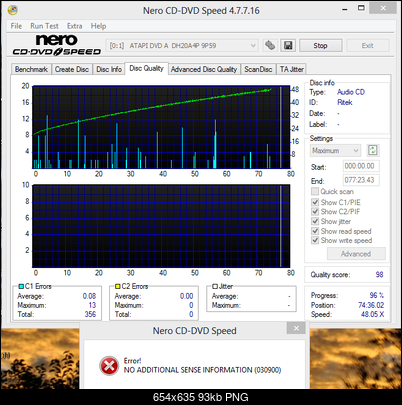Click the Nero disc icon in title bar
402x405 pixels.
[13, 10]
